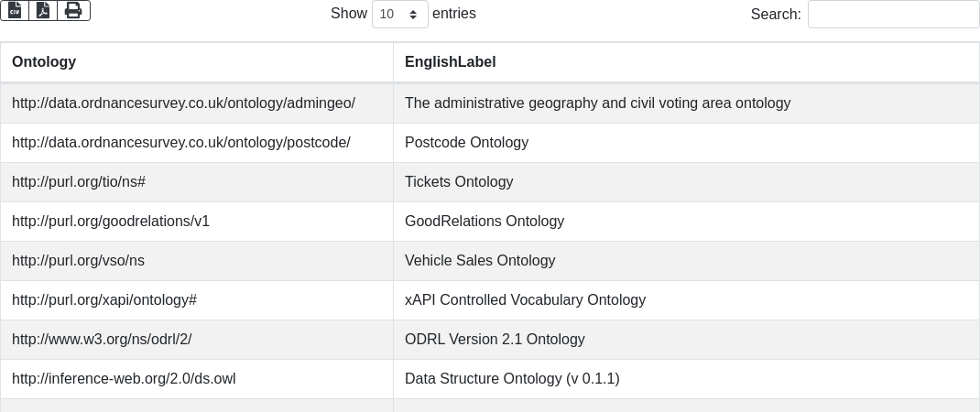Select the ODRL Version 2.1 Ontology label
The height and width of the screenshot is (412, 980).
495,340
